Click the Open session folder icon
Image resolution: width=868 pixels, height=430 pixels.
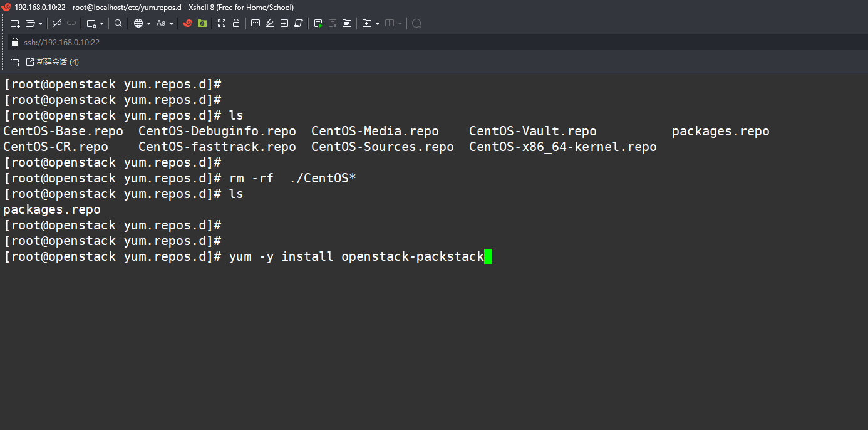tap(30, 23)
